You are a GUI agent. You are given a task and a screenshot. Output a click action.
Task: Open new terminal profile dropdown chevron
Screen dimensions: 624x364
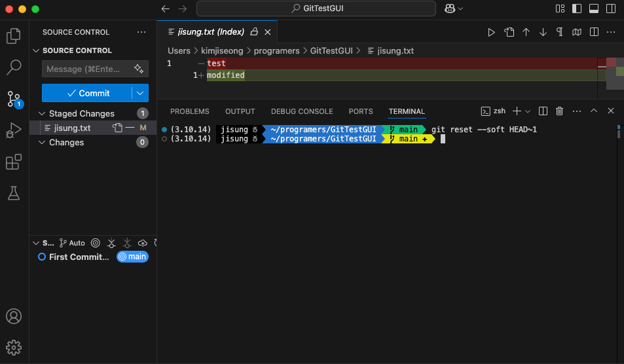pos(528,111)
